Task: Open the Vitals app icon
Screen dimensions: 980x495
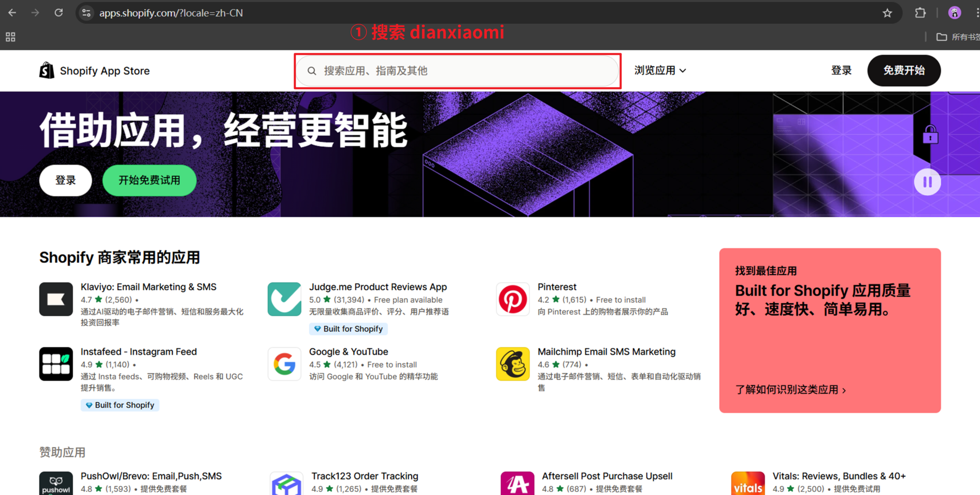Action: 747,484
